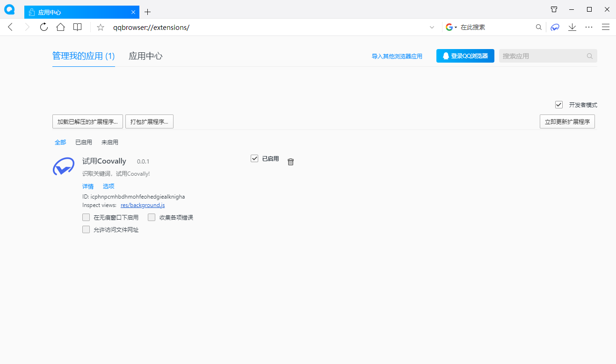Click 加载已解压的扩展程序 button
The image size is (616, 364).
pos(87,121)
